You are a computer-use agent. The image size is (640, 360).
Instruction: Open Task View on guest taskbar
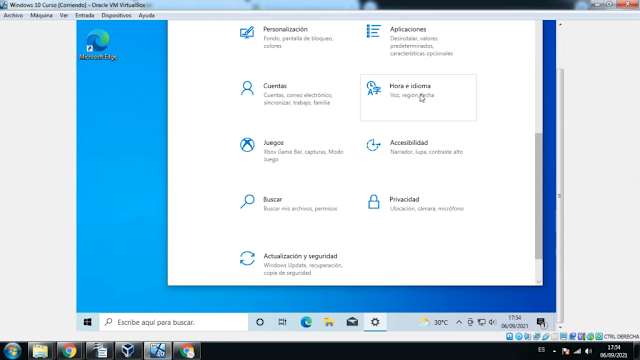[282, 322]
